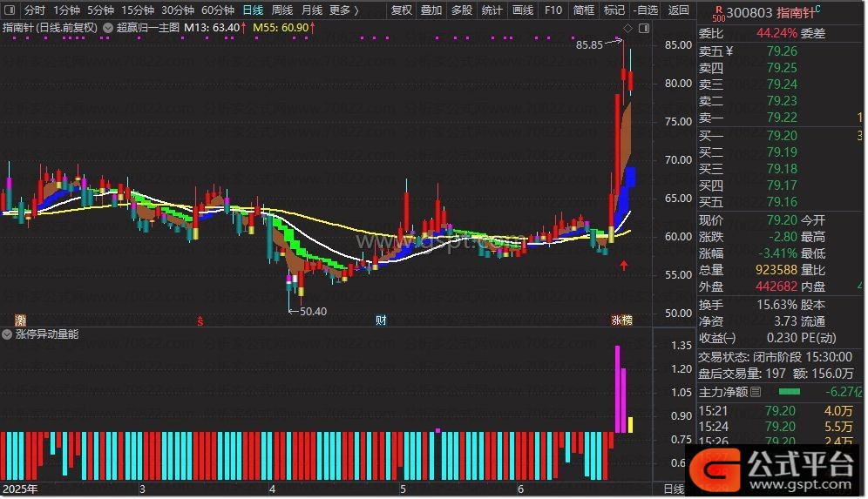Click the 300803 指南针 stock title
Image resolution: width=868 pixels, height=499 pixels.
(x=773, y=12)
